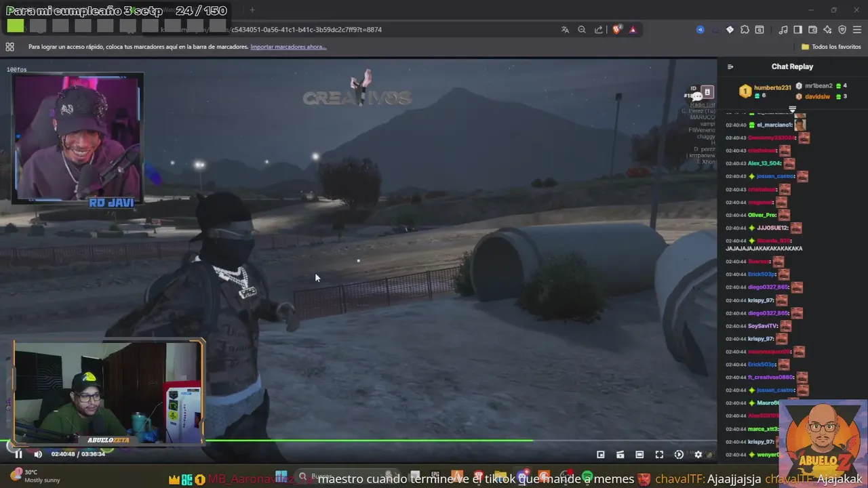Collapse the Chat Replay panel

coord(730,66)
